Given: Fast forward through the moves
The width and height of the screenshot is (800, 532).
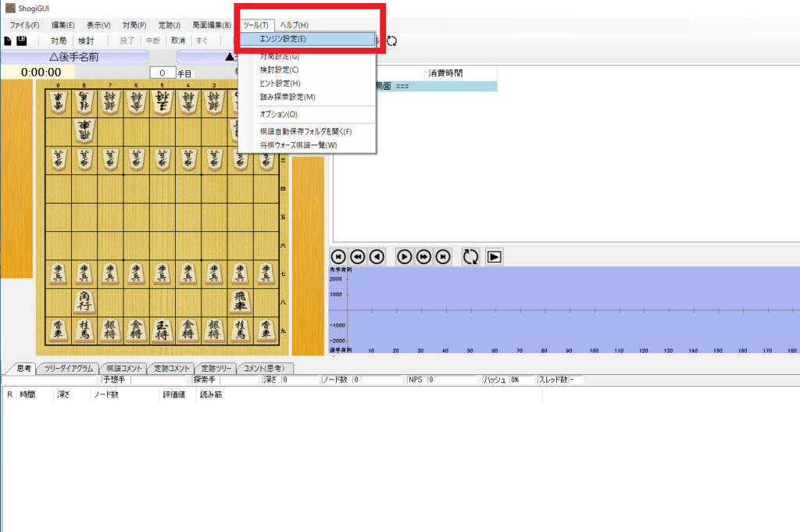Looking at the screenshot, I should coord(423,256).
